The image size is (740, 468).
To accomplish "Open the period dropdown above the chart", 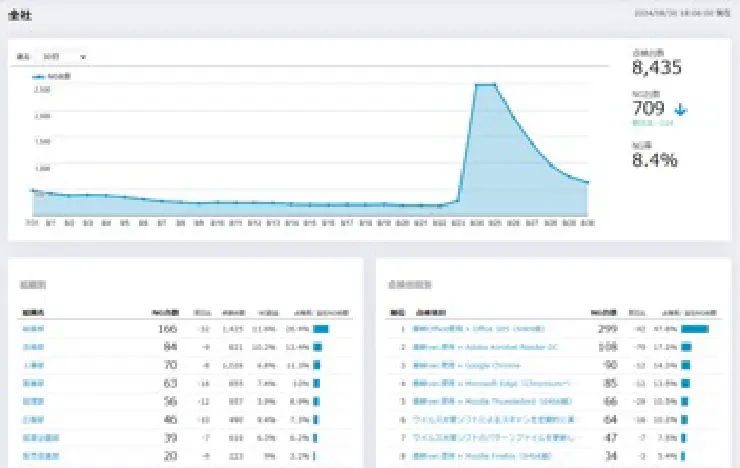I will (x=65, y=57).
